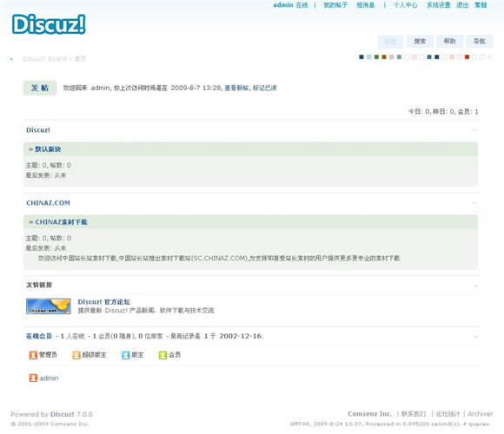Open the admin profile in online members

(49, 378)
